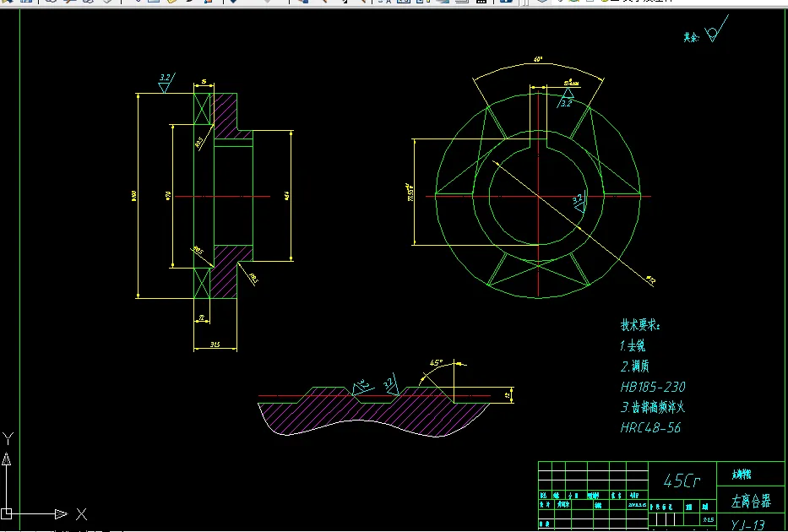Select the 12 dimension below the section view
Screen dimensions: 788x532
[202, 318]
